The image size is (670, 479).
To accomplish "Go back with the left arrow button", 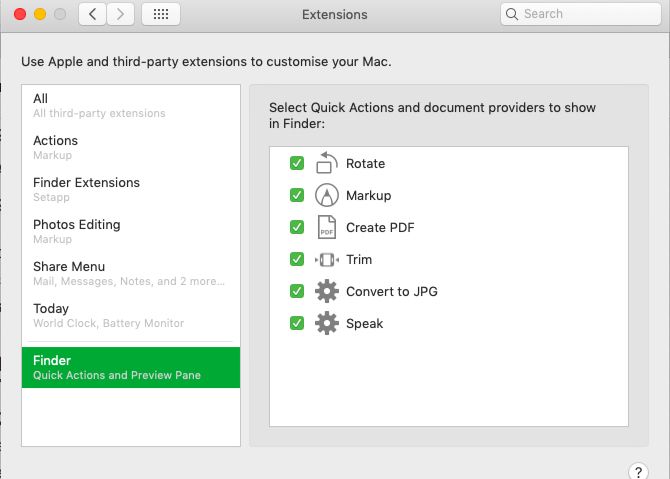I will click(93, 14).
